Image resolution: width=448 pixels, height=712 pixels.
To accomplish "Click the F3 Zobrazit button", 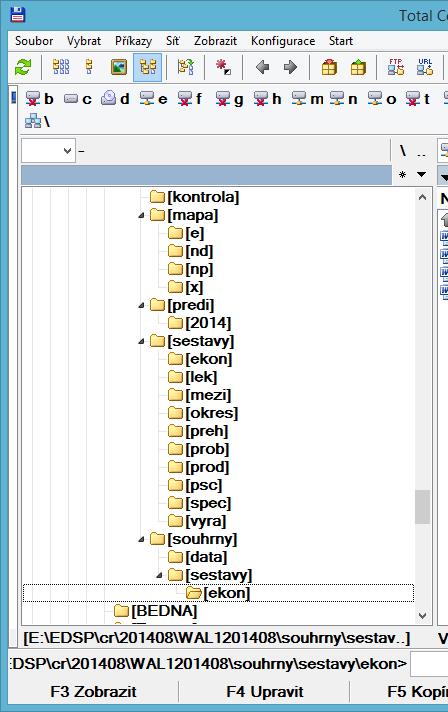I will [93, 692].
